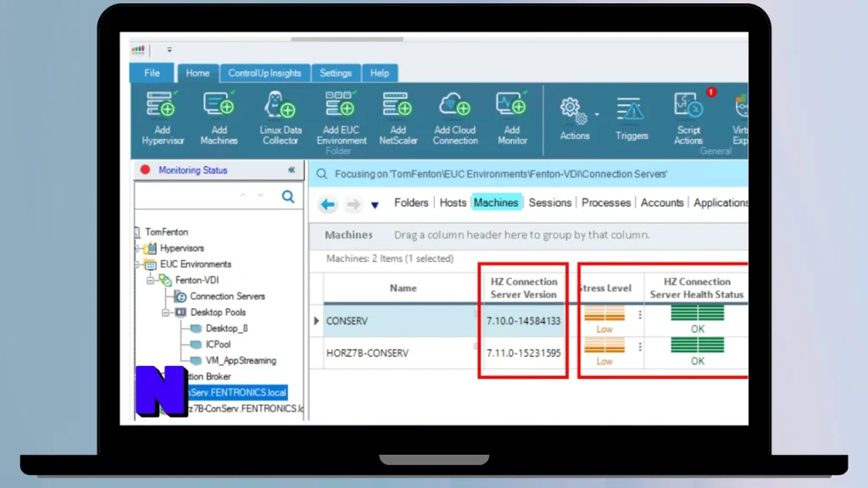
Task: Open the Settings ribbon tab
Action: coord(336,73)
